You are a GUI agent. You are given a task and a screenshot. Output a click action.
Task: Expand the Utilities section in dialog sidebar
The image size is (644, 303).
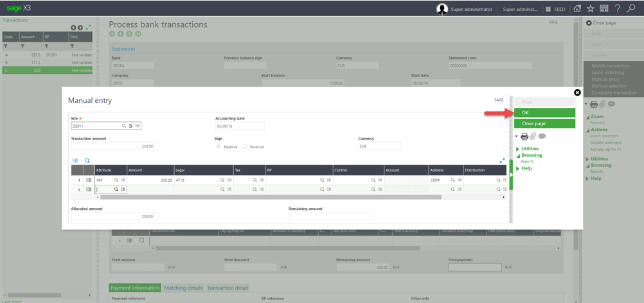530,149
